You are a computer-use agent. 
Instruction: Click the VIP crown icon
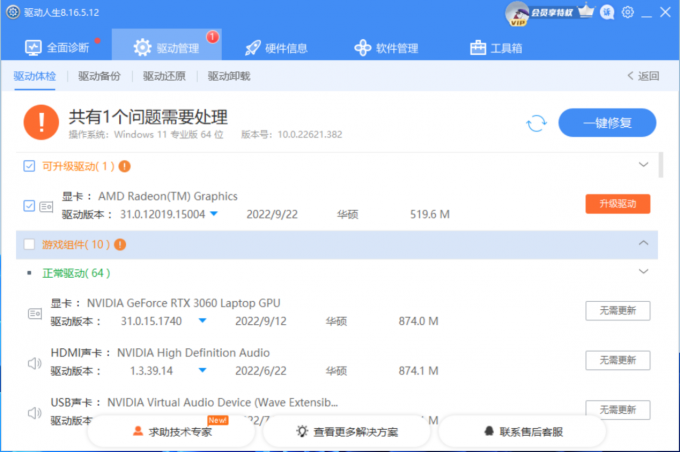point(585,12)
